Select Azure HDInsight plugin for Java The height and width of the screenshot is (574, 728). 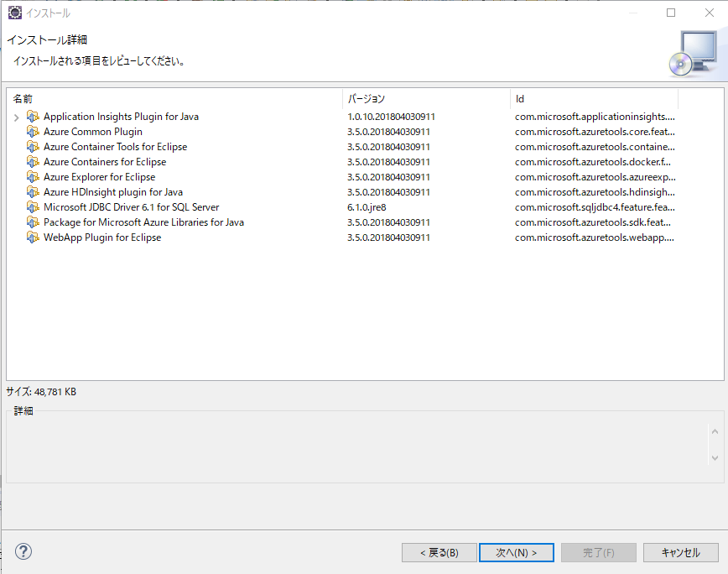(x=113, y=192)
